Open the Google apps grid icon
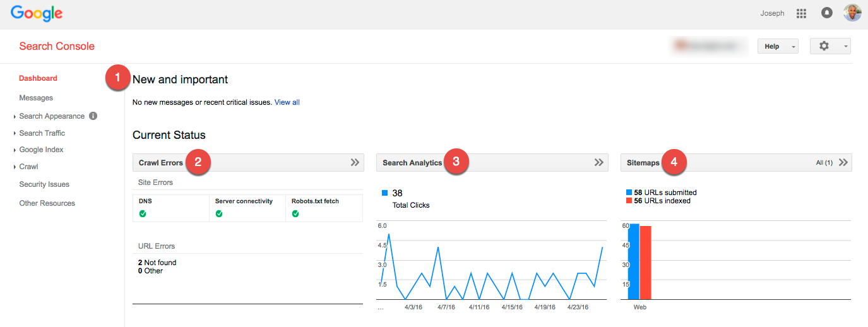Screen dimensions: 868x327 (x=802, y=13)
